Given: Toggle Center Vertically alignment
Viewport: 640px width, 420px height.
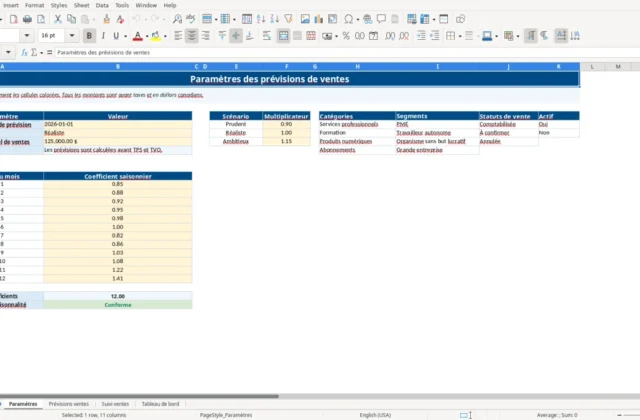Looking at the screenshot, I should tap(236, 36).
